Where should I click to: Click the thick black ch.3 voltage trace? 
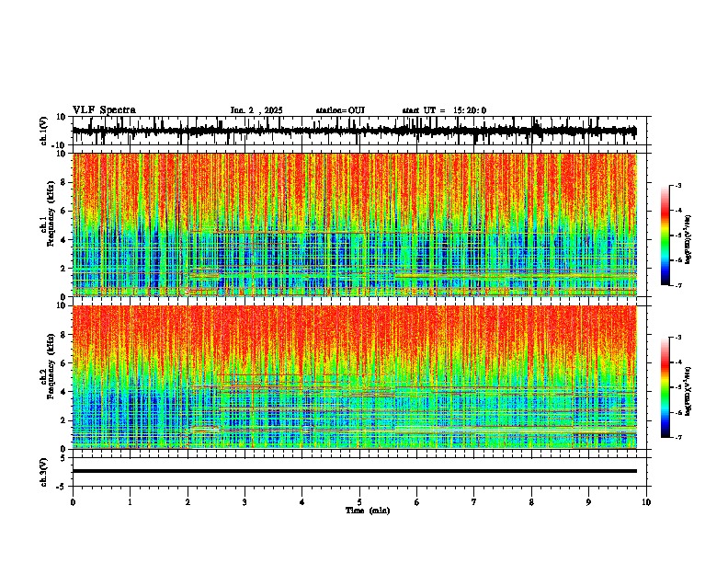355,471
